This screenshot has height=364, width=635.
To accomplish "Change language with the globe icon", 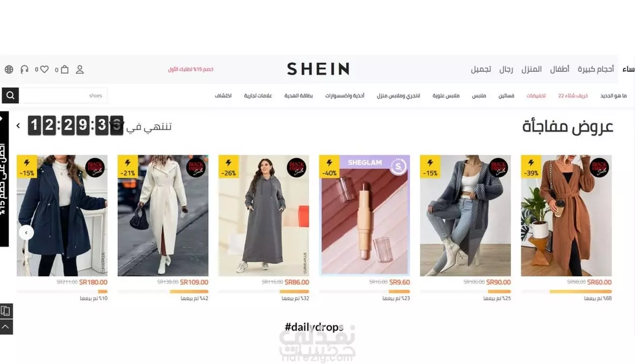I will (x=9, y=70).
